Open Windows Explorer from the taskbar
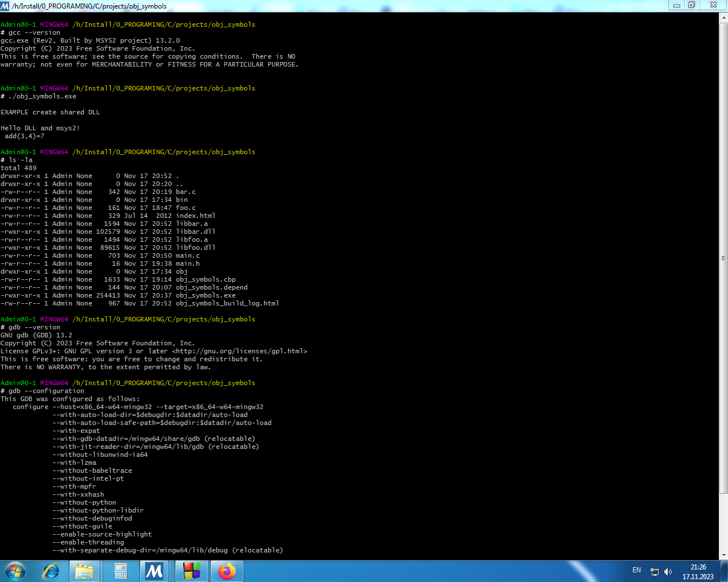 84,571
